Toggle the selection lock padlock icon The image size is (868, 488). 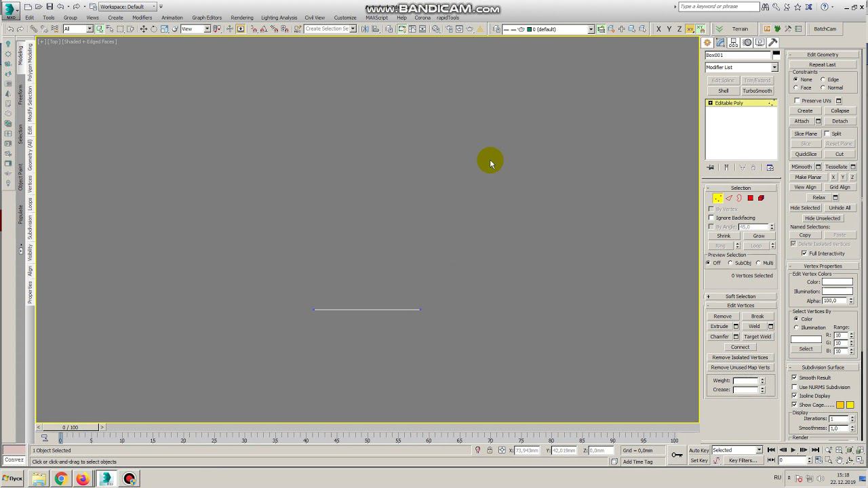click(490, 450)
